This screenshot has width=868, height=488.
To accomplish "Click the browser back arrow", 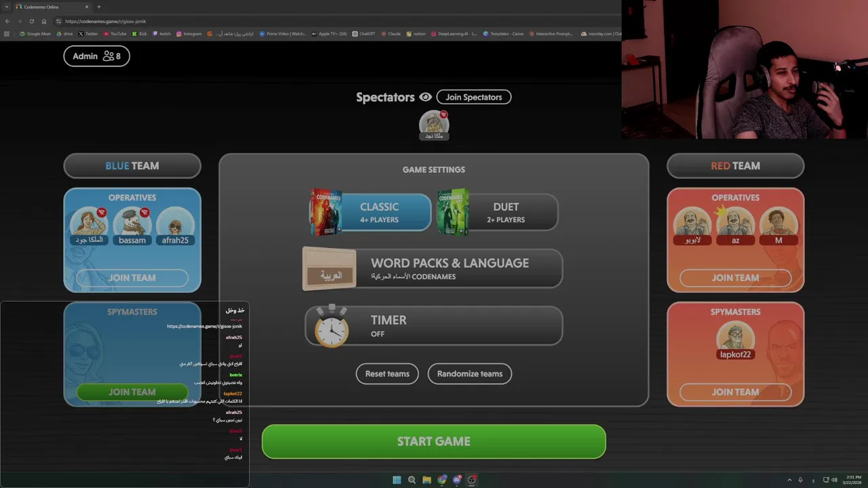I will point(7,21).
